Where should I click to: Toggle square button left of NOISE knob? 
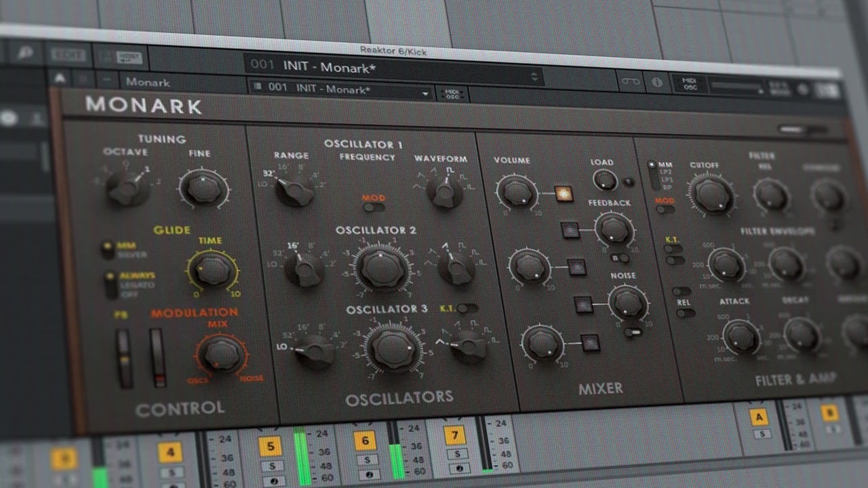[x=584, y=305]
